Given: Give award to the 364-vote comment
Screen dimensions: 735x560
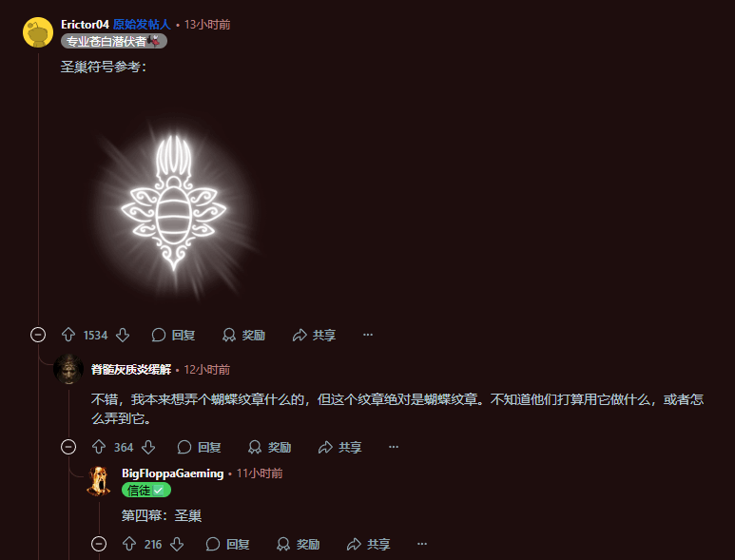Looking at the screenshot, I should pyautogui.click(x=269, y=447).
